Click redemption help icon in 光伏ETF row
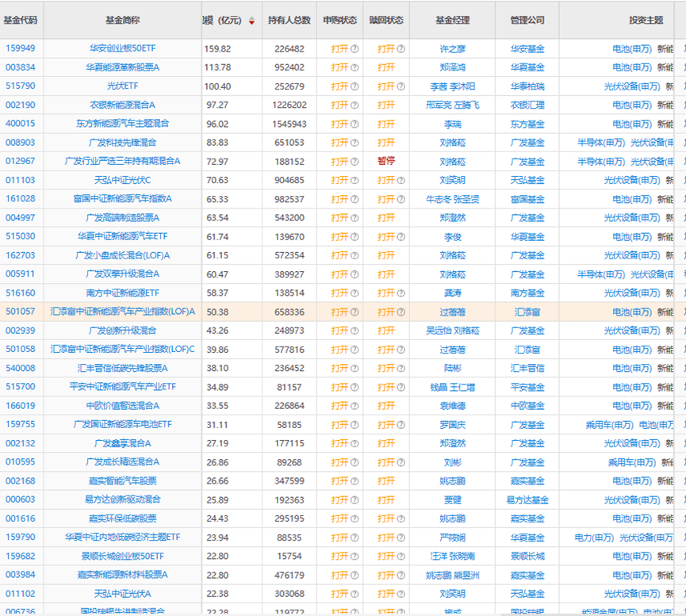The width and height of the screenshot is (686, 616). pos(401,86)
